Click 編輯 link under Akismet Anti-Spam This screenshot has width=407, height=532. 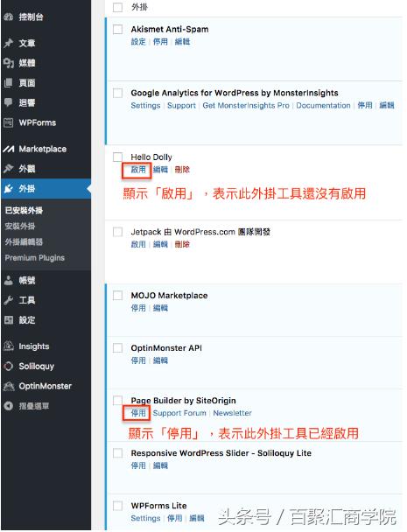click(x=182, y=42)
